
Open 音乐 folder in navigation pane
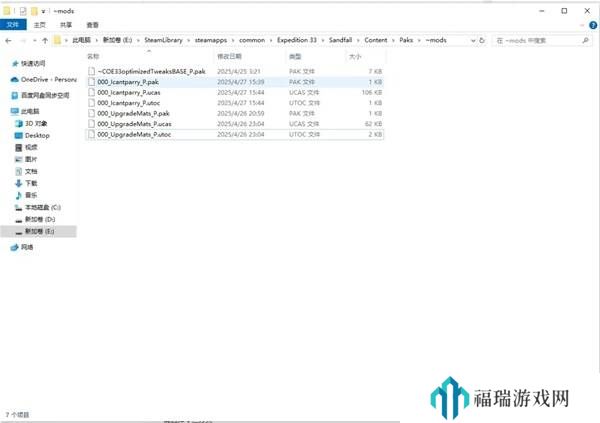coord(31,195)
